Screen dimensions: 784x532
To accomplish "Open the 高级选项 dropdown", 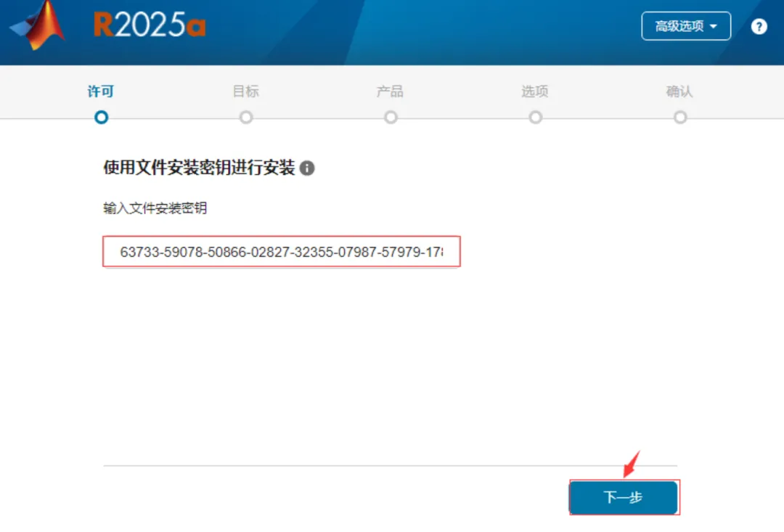I will [x=685, y=26].
